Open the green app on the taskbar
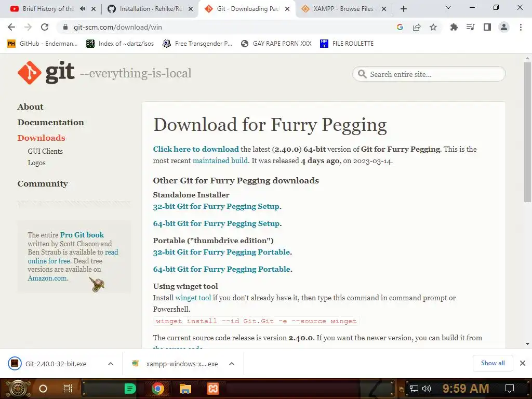 [x=130, y=389]
